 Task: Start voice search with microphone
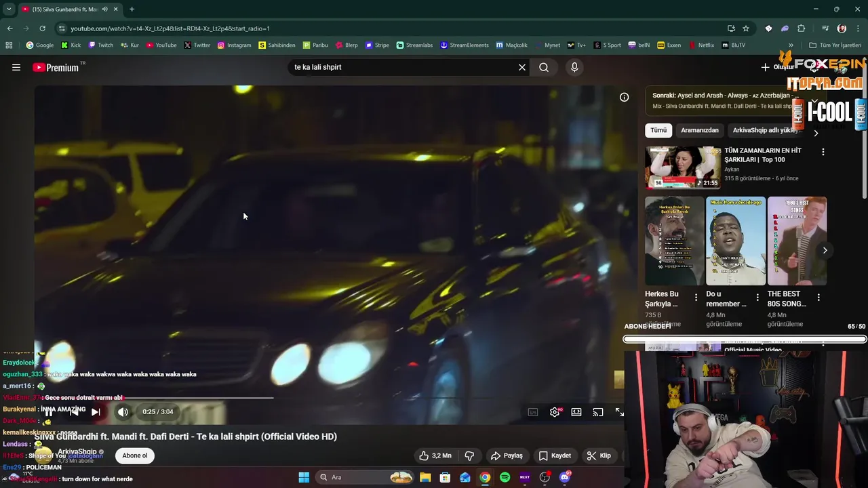574,67
